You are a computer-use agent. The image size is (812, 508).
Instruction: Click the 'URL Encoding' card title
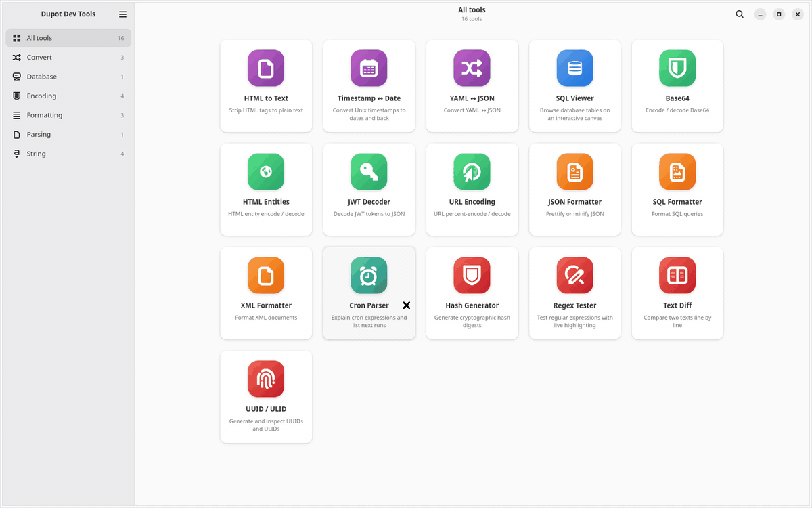(x=472, y=202)
